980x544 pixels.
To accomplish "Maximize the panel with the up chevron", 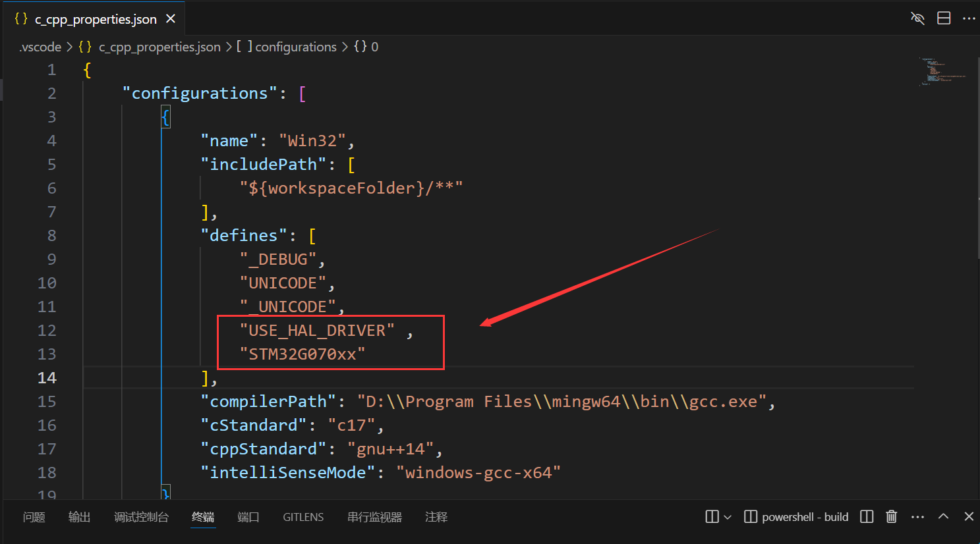I will coord(943,517).
